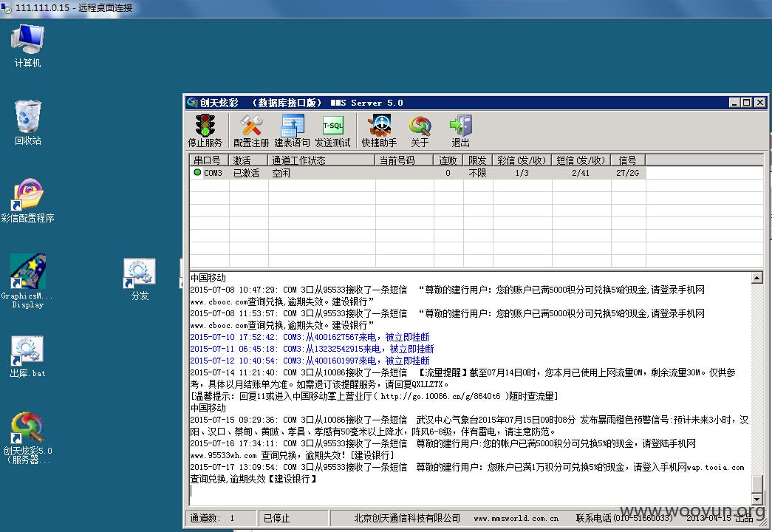Select the GraphicsM... Display desktop shortcut

coord(27,281)
